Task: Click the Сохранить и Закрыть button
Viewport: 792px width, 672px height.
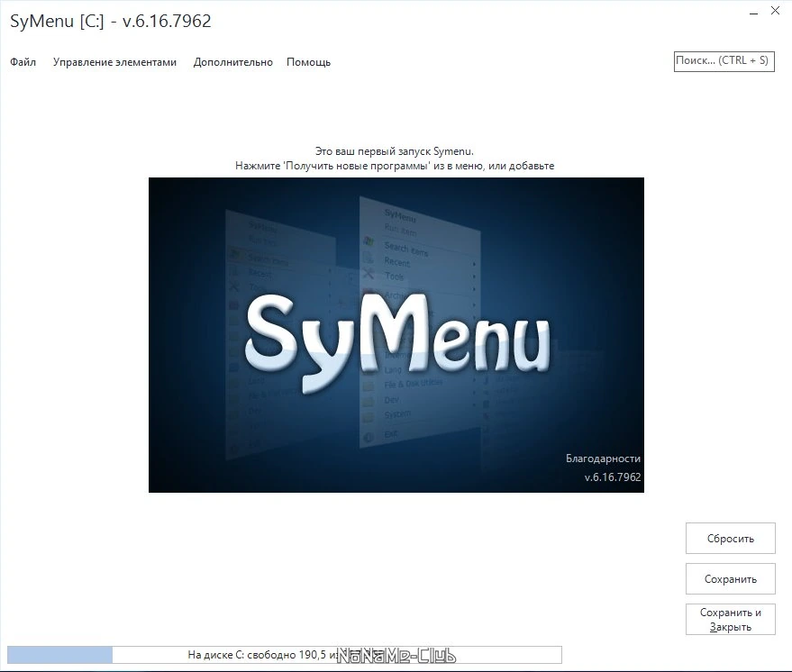Action: pyautogui.click(x=731, y=620)
